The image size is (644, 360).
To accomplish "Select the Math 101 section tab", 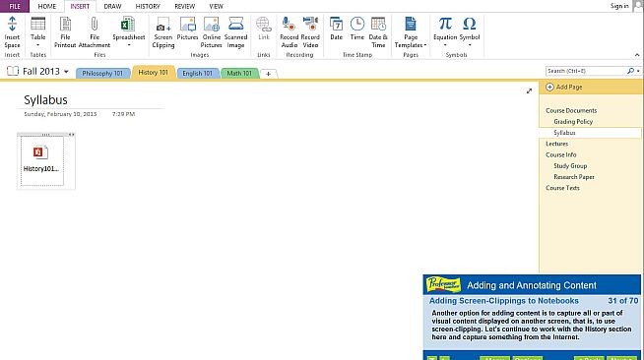I will 239,74.
